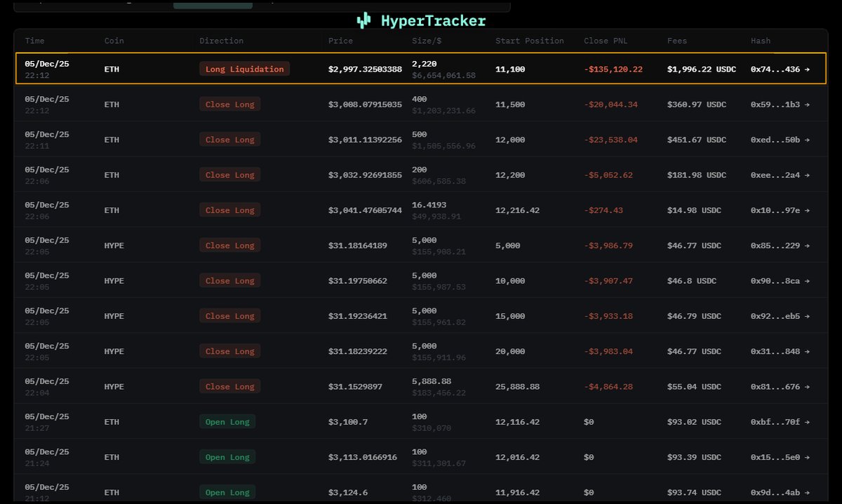Click the HyperTracker logo icon
Image resolution: width=842 pixels, height=504 pixels.
click(x=363, y=21)
